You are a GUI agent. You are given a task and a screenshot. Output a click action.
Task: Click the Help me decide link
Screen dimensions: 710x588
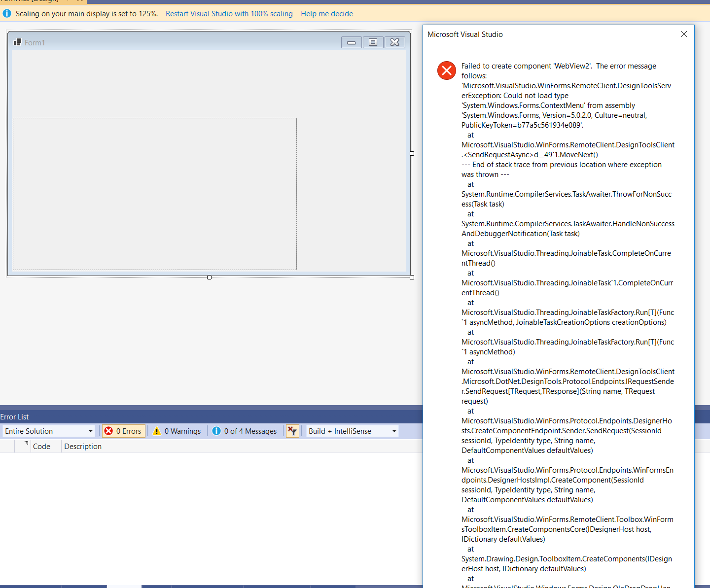pyautogui.click(x=326, y=13)
